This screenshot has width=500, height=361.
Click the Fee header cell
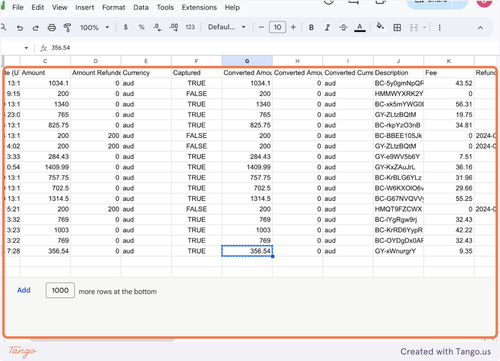pos(449,73)
